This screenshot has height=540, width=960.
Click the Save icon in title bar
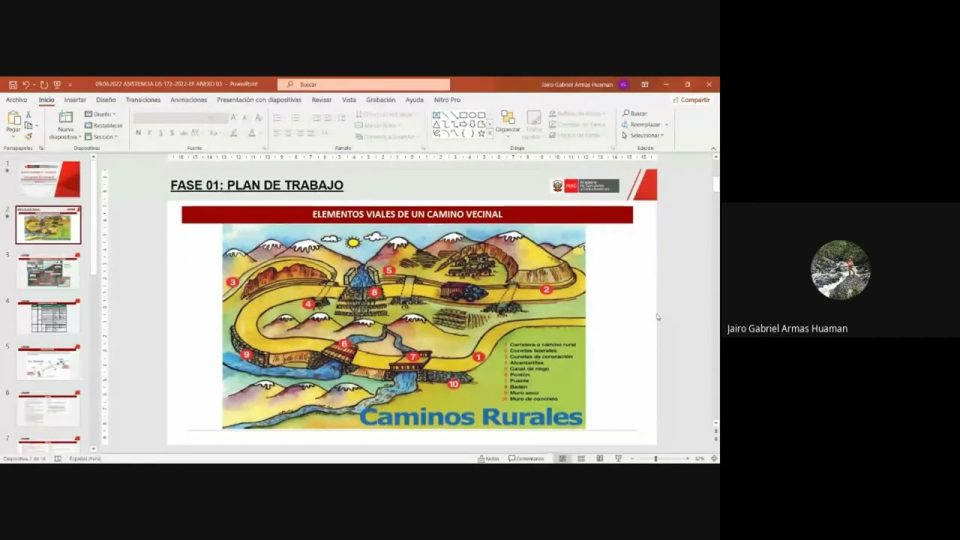pyautogui.click(x=10, y=85)
